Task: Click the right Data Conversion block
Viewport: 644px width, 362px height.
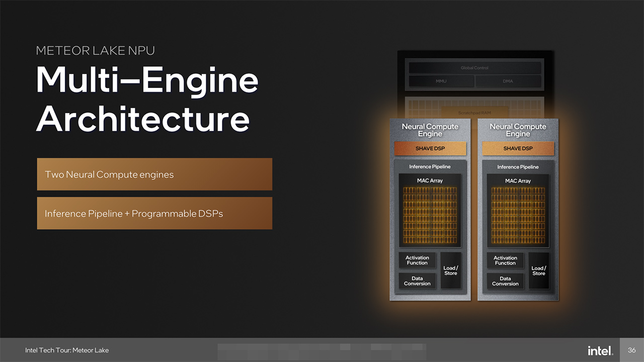Action: (x=505, y=281)
